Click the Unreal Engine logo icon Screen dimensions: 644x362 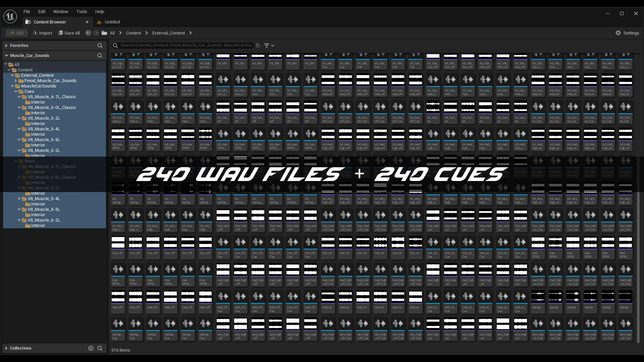click(10, 16)
